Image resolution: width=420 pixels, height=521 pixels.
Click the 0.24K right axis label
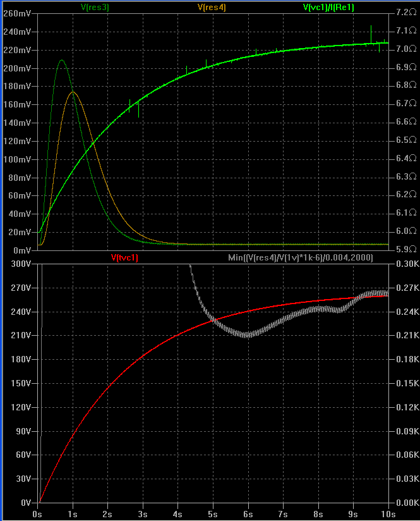(x=408, y=312)
